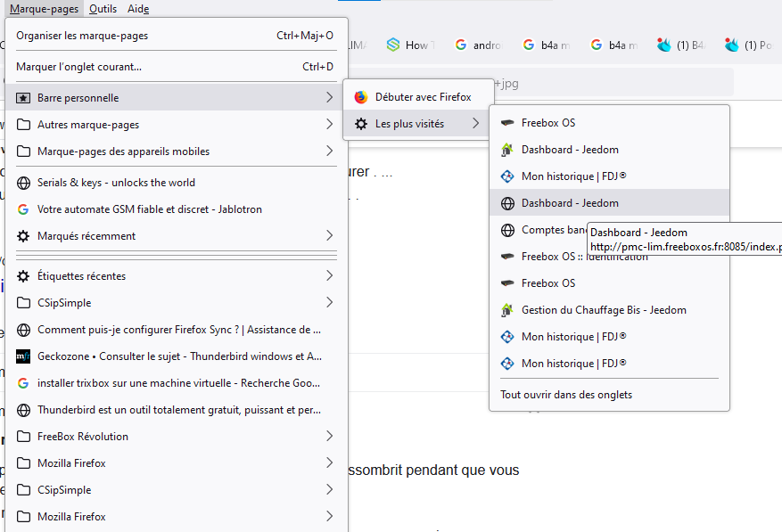Switch to the Google andro… tab
Image resolution: width=782 pixels, height=532 pixels.
click(478, 45)
